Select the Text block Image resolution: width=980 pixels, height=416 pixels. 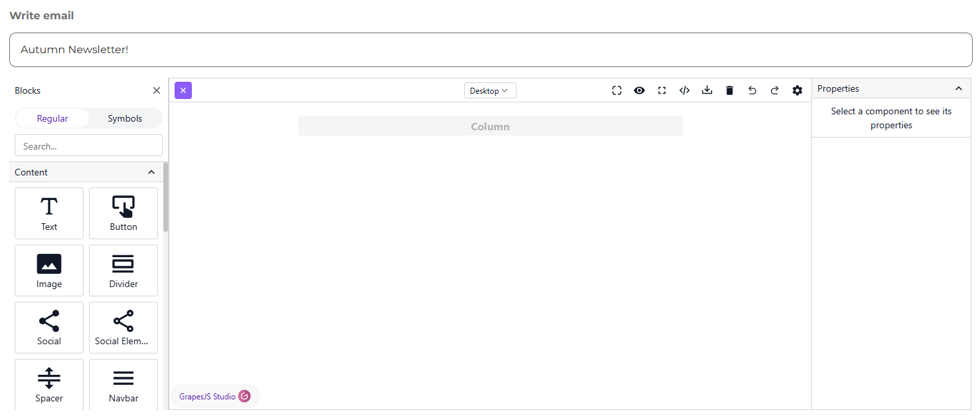click(48, 213)
